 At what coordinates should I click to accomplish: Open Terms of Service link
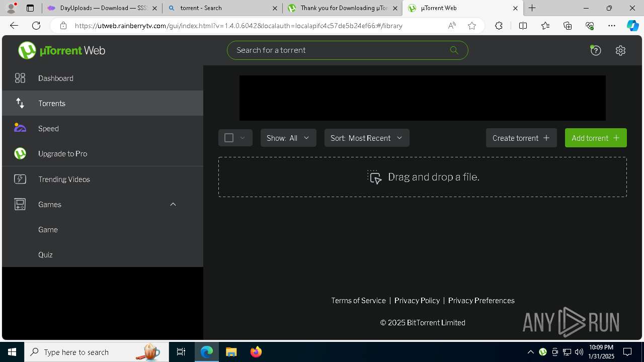(x=358, y=300)
